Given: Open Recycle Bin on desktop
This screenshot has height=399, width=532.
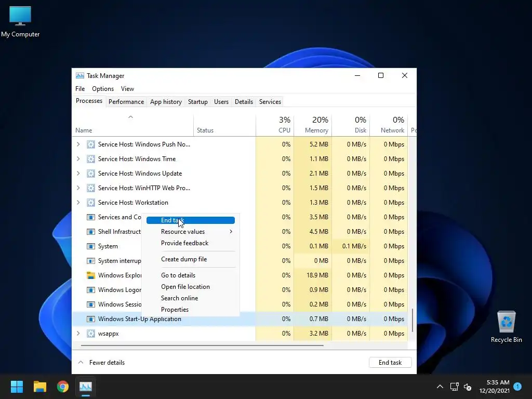Looking at the screenshot, I should point(506,327).
